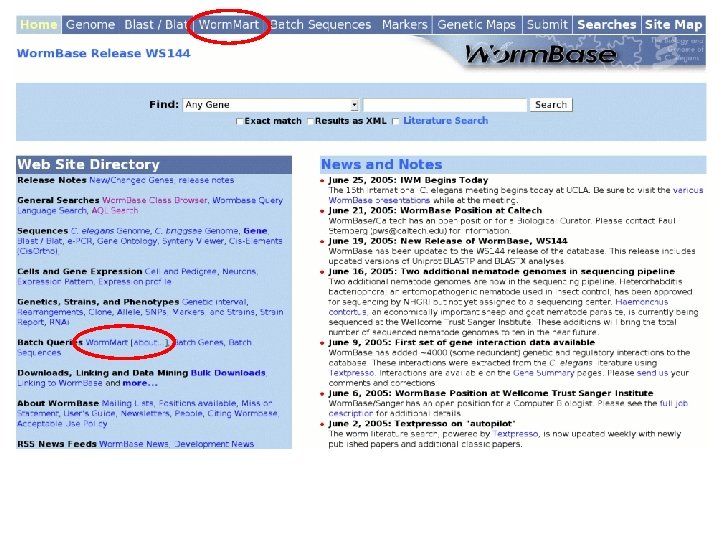This screenshot has height=540, width=720.
Task: Open New/Changed Genes link
Action: tap(131, 180)
